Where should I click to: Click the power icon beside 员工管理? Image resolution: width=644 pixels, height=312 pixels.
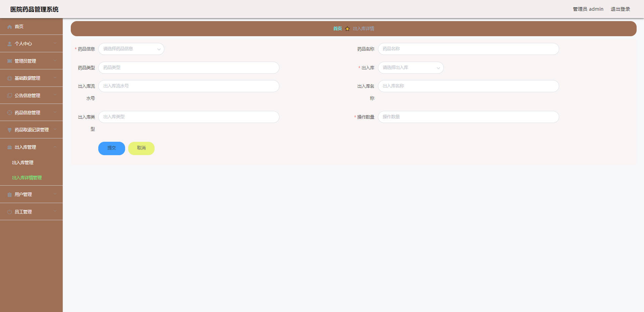pyautogui.click(x=10, y=212)
